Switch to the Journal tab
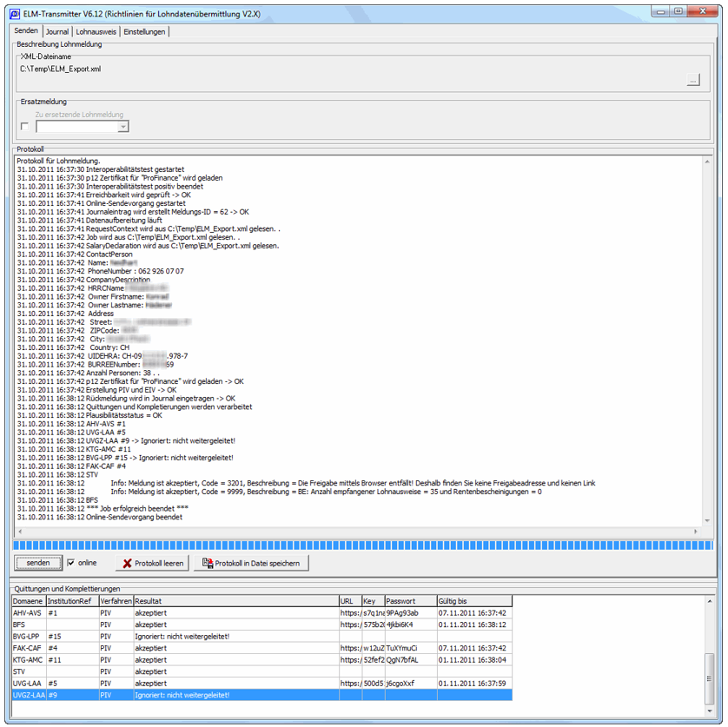Screen dimensions: 728x727 (x=56, y=31)
